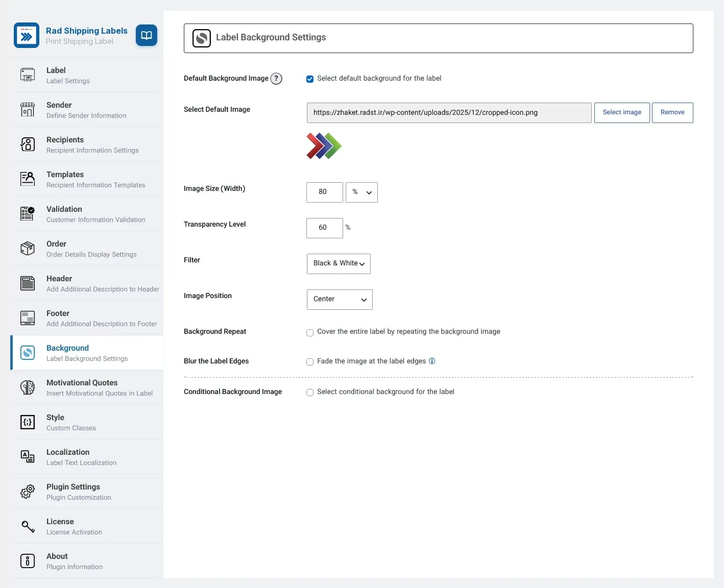Click the Transparency Level input field
The height and width of the screenshot is (588, 724).
pyautogui.click(x=325, y=228)
